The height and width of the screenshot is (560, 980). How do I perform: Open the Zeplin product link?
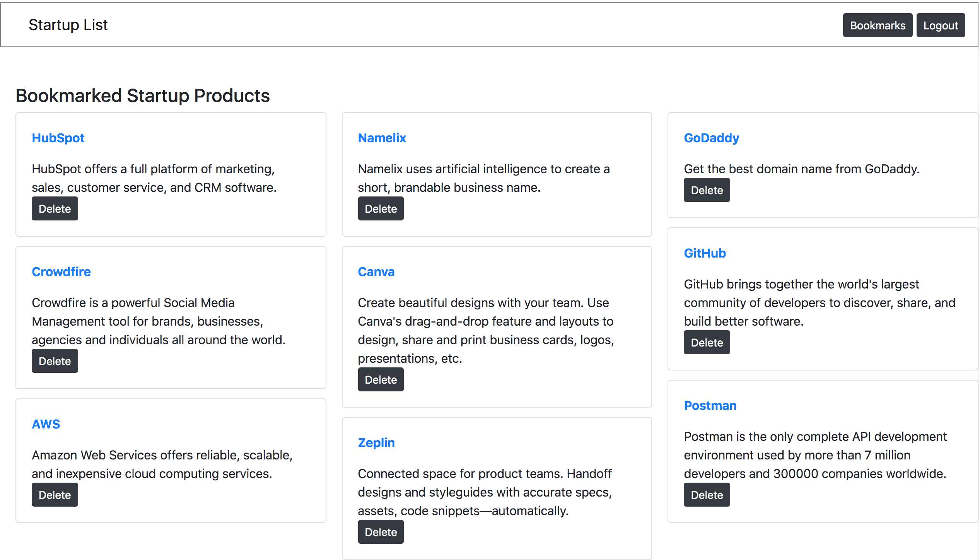(376, 442)
